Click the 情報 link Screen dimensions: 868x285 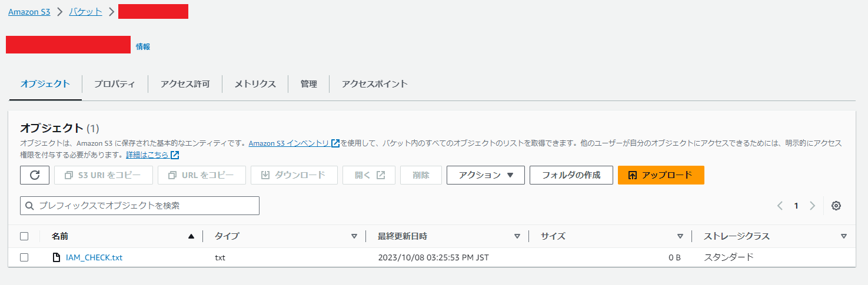(x=143, y=46)
